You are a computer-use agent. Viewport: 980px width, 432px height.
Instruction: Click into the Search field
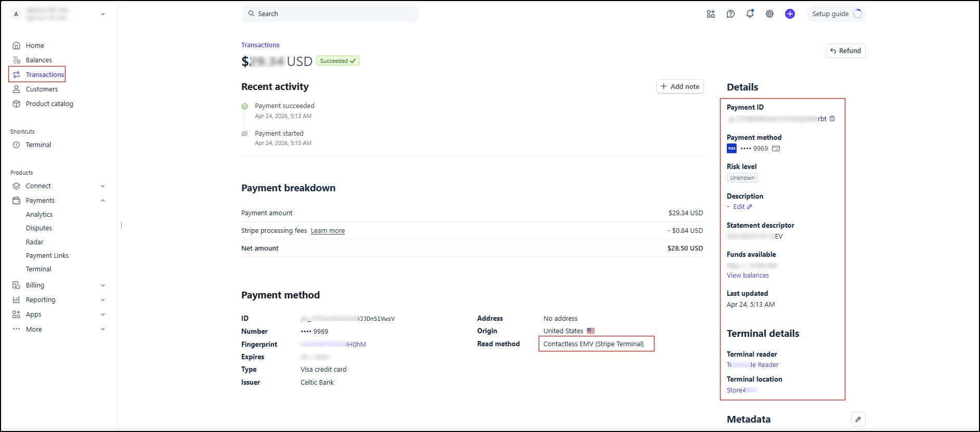coord(330,14)
